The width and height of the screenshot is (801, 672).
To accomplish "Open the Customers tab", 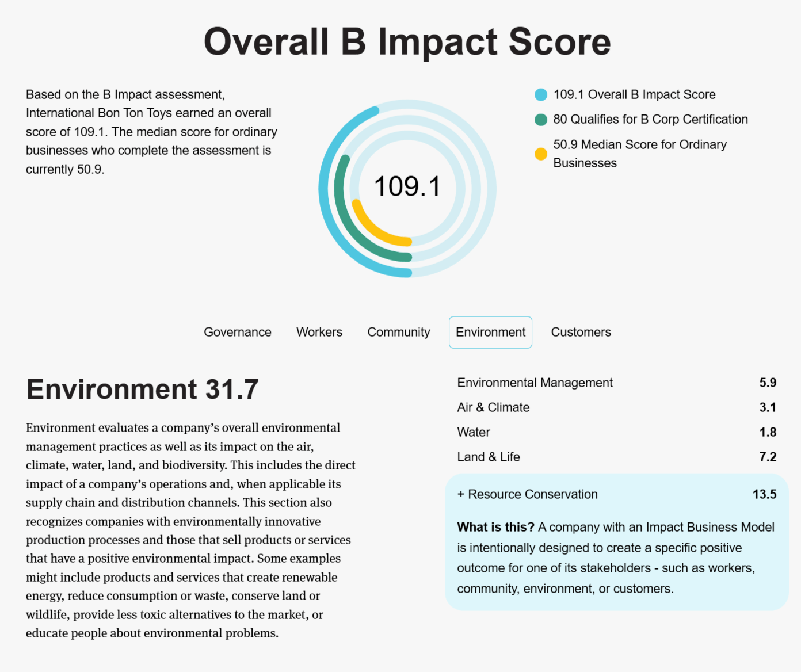I will pyautogui.click(x=581, y=332).
